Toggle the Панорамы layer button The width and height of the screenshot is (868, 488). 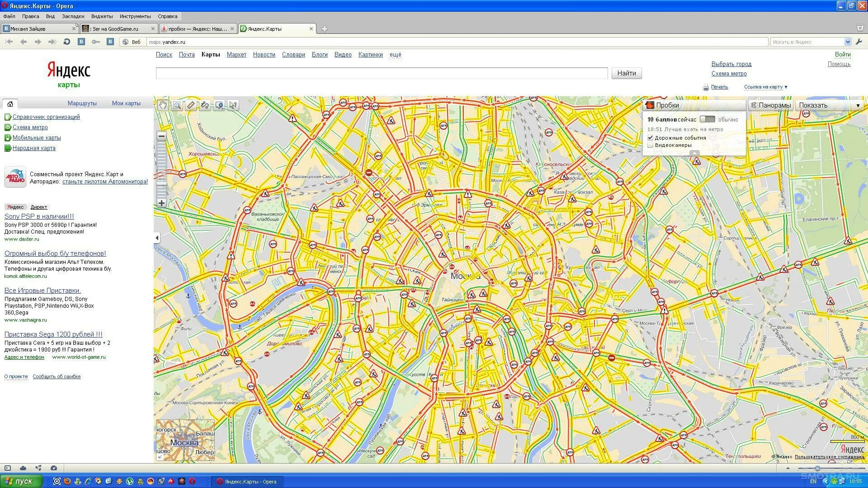click(771, 105)
